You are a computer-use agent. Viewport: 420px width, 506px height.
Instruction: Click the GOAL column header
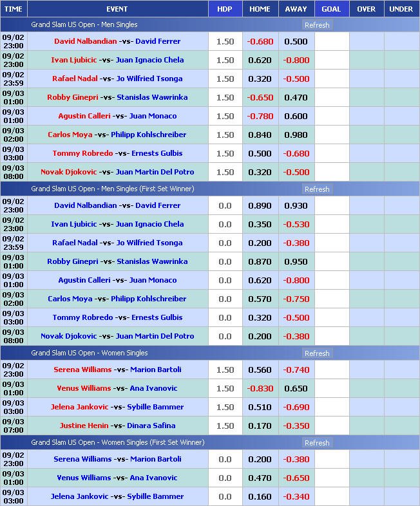click(331, 9)
